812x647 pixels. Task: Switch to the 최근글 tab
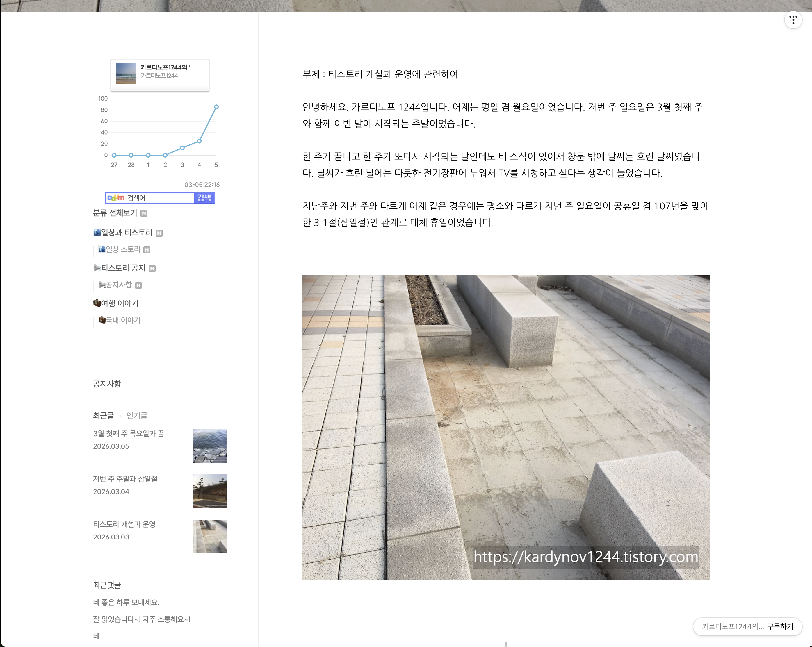click(x=103, y=416)
